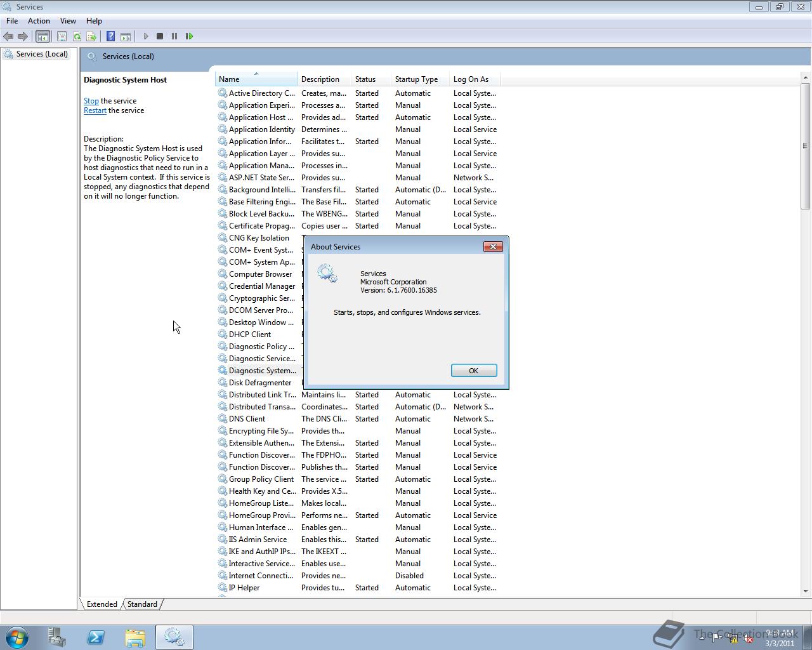812x650 pixels.
Task: Sort by the Status column header
Action: tap(370, 79)
